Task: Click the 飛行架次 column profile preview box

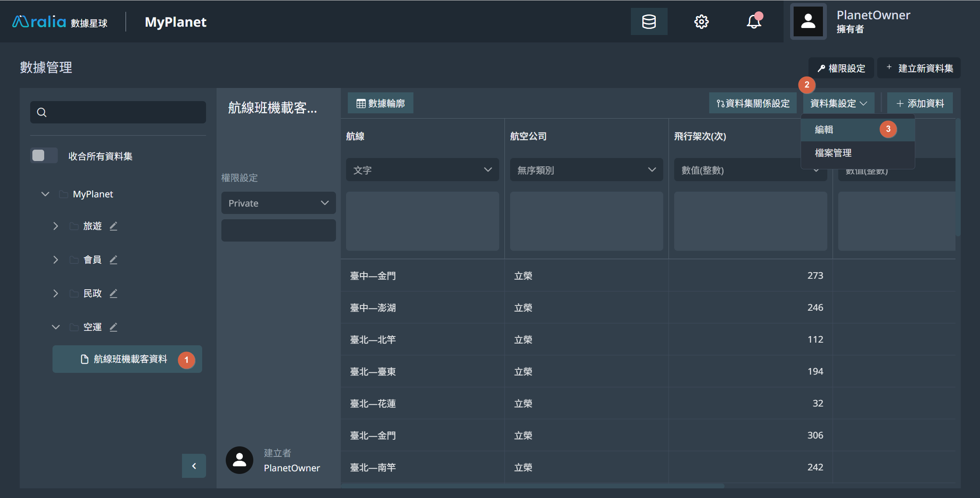Action: point(750,221)
